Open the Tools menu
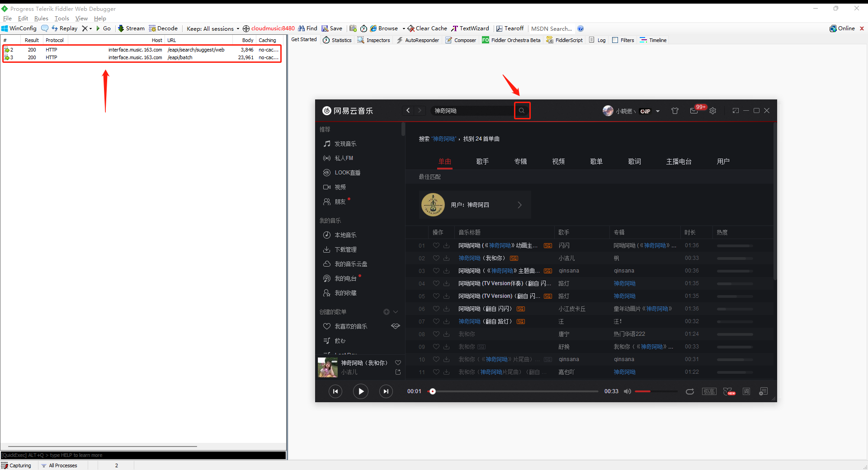 coord(62,19)
